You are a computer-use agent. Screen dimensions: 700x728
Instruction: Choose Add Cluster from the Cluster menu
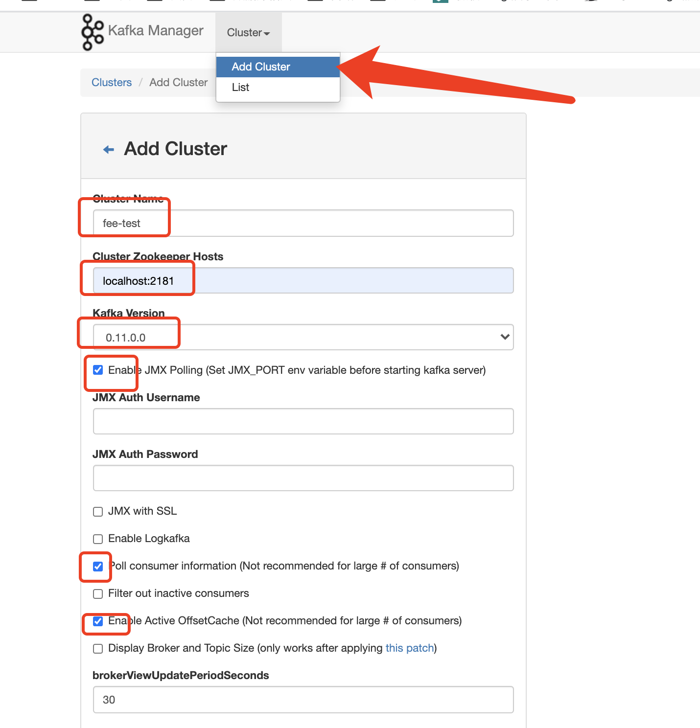pos(278,67)
